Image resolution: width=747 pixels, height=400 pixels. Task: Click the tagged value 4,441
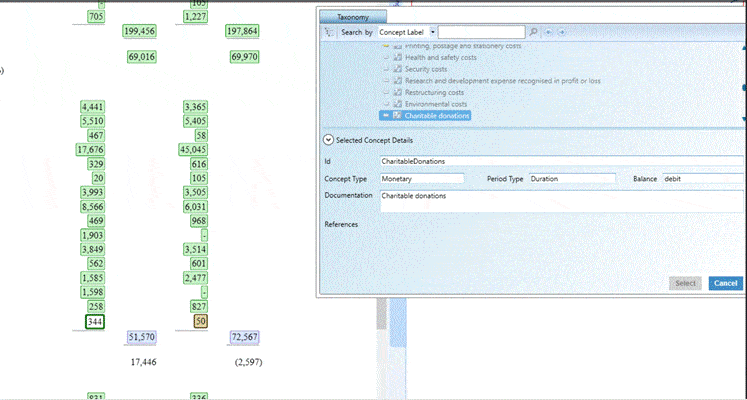pos(92,107)
